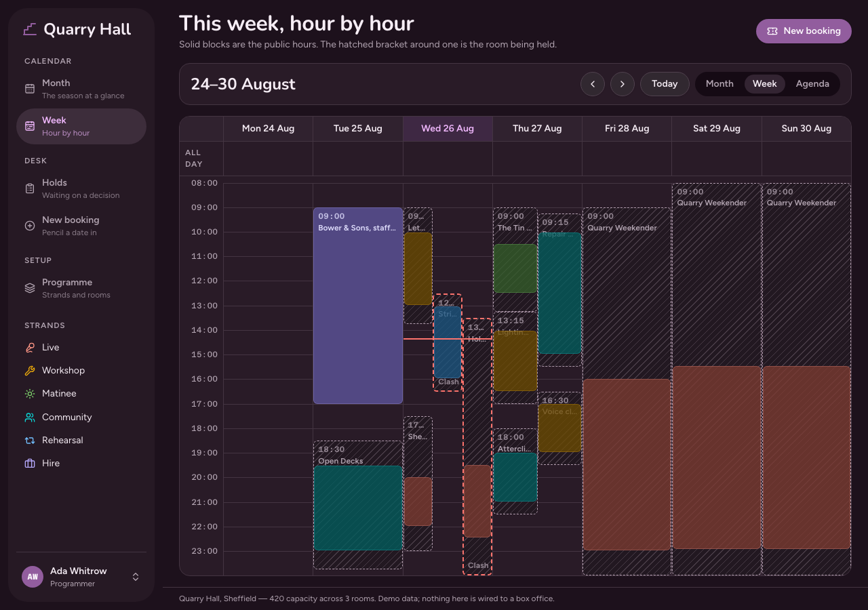Viewport: 868px width, 610px height.
Task: Click the 24–30 August date range title
Action: (x=243, y=84)
